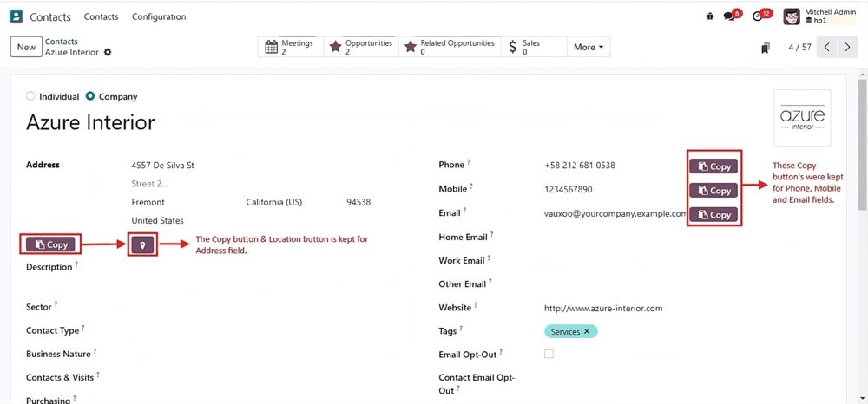Click the Business Nature field label
Screen dimensions: 868x404
pyautogui.click(x=58, y=354)
